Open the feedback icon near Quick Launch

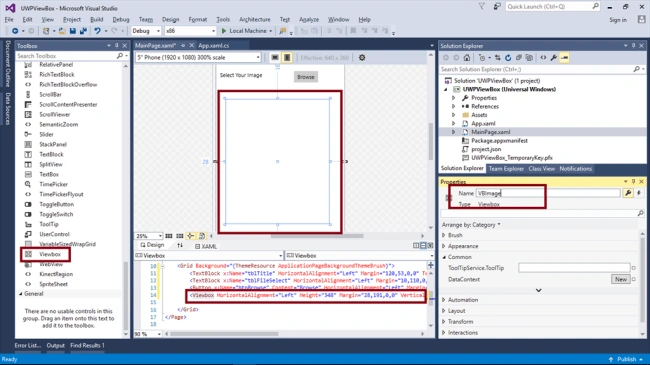coord(497,6)
